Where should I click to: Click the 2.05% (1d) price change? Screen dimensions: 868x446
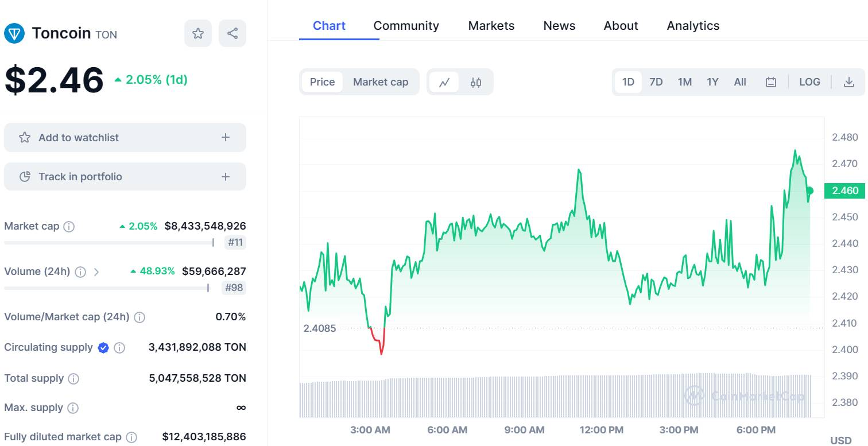(x=151, y=80)
